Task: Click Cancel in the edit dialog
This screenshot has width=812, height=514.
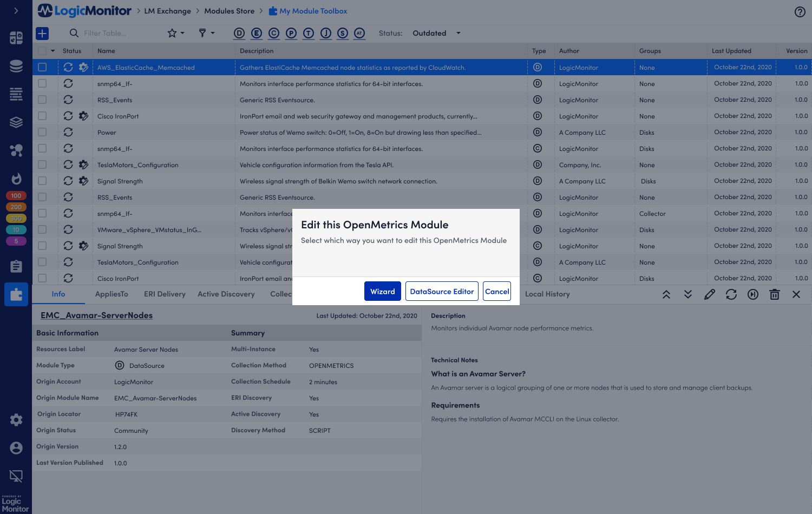Action: (x=497, y=291)
